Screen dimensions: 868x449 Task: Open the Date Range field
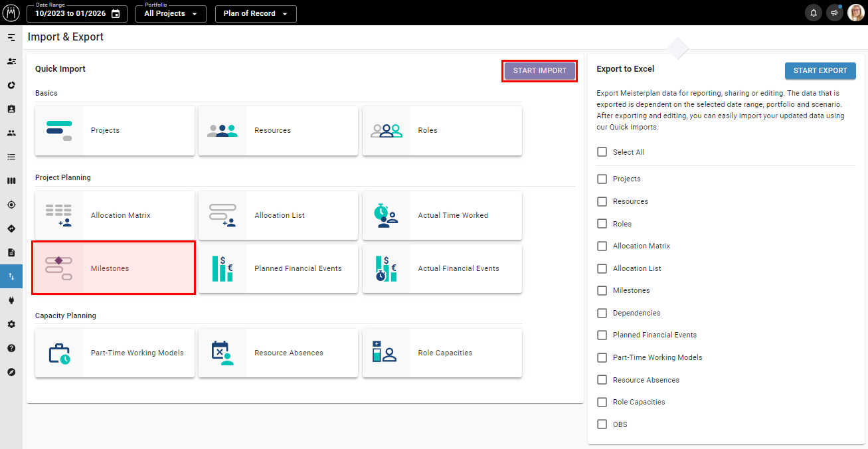click(76, 14)
